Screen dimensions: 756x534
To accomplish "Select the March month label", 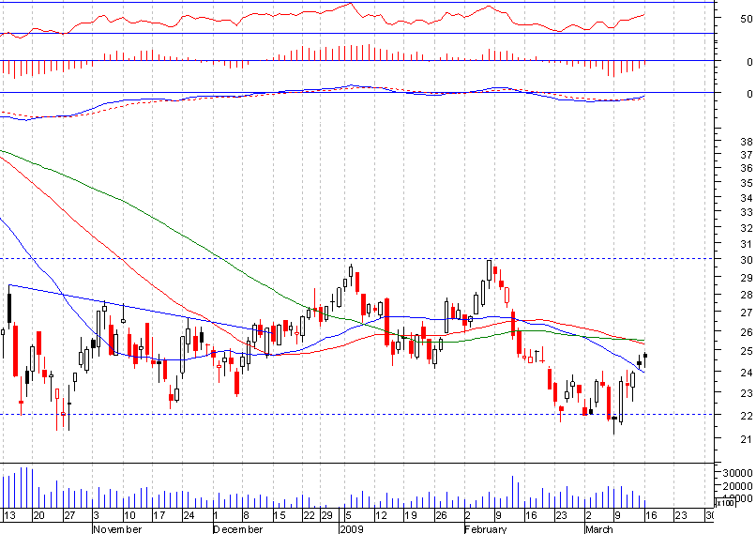I will coord(598,529).
